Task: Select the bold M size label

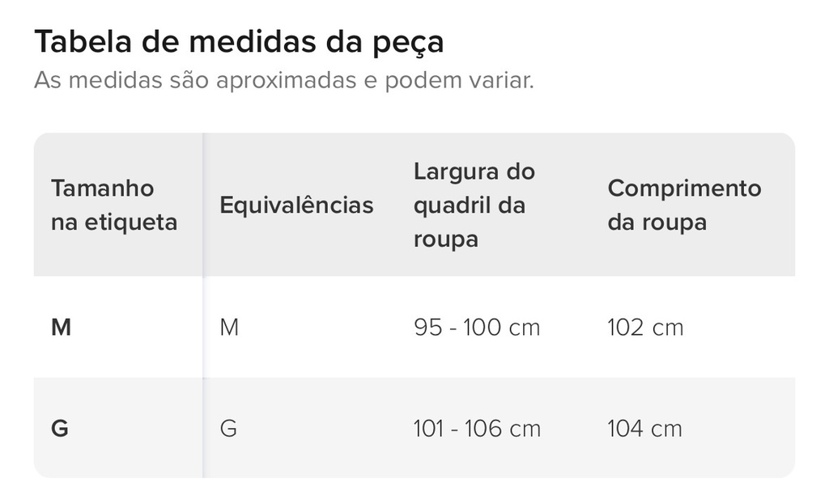Action: click(x=61, y=328)
